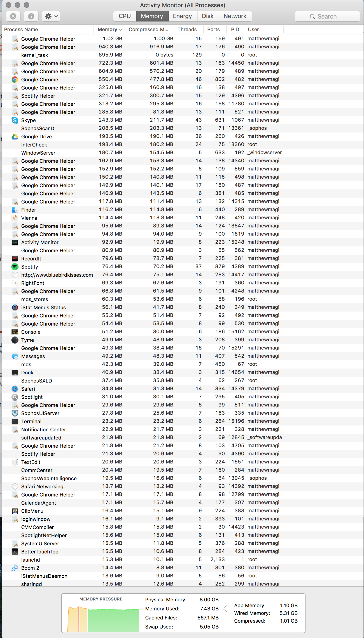Click the ClipMenu clipboard icon
The height and width of the screenshot is (638, 364).
pyautogui.click(x=15, y=511)
